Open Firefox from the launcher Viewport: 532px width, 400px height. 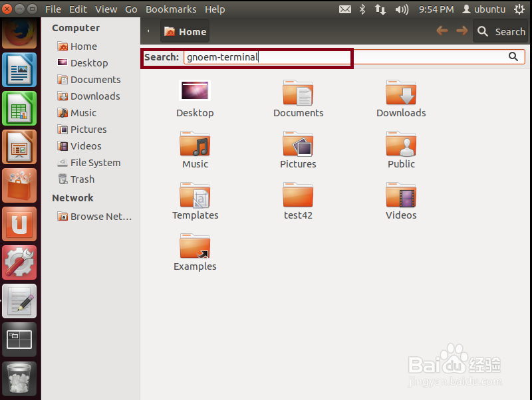point(19,33)
